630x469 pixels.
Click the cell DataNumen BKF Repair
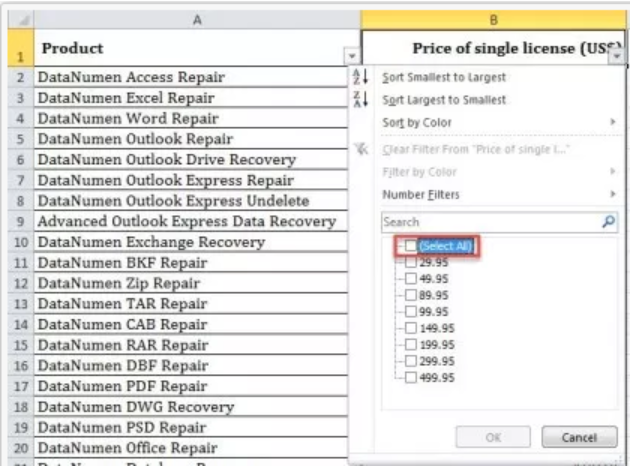click(191, 262)
